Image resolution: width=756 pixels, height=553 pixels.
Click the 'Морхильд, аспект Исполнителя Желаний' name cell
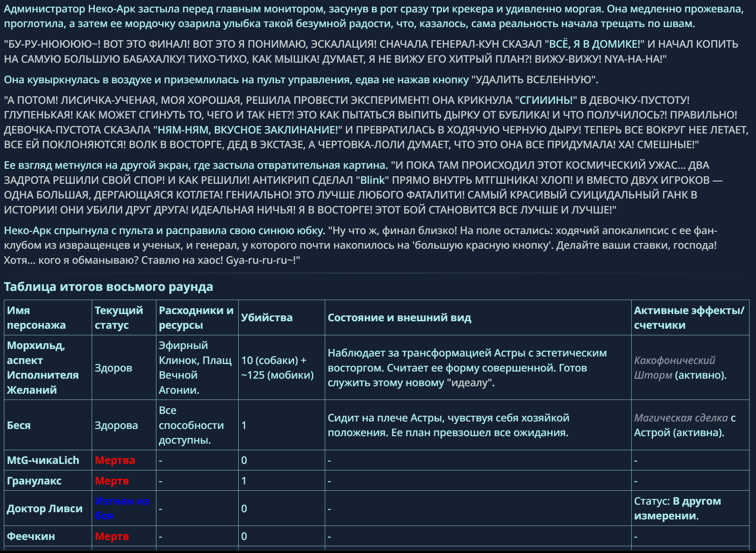(x=42, y=368)
